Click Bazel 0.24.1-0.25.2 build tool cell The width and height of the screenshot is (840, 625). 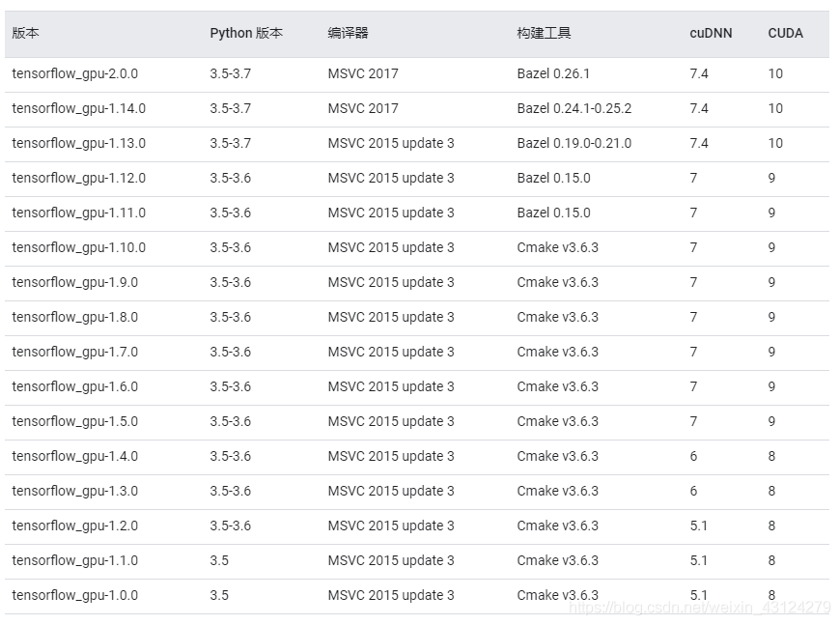point(574,109)
